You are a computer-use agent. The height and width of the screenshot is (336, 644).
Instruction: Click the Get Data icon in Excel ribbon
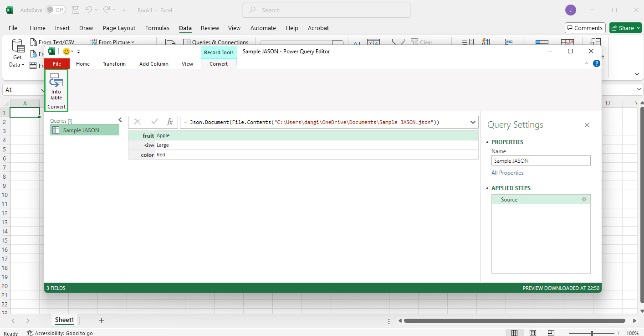pos(18,46)
